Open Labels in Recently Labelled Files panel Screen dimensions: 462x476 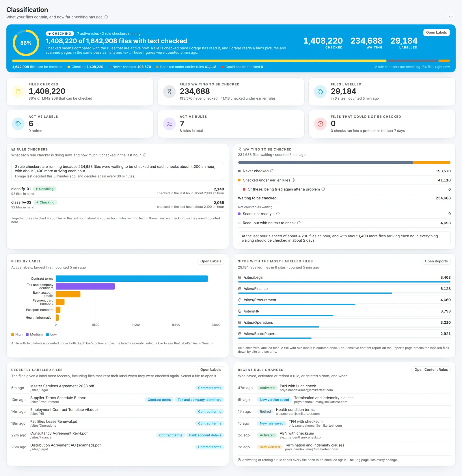pos(211,370)
